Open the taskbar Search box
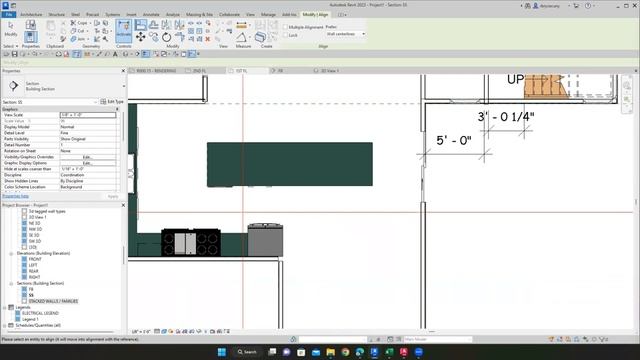The image size is (640, 360). coord(247,352)
